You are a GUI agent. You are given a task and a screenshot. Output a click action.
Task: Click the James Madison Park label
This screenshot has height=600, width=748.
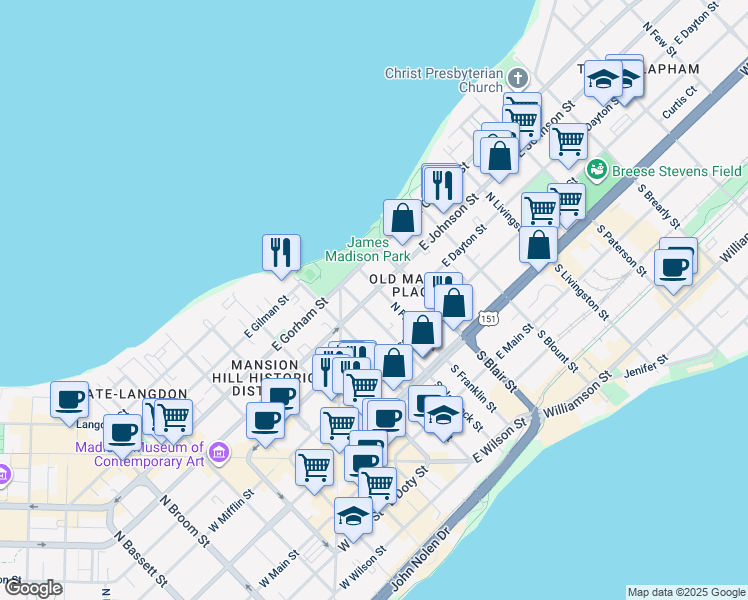tap(372, 250)
